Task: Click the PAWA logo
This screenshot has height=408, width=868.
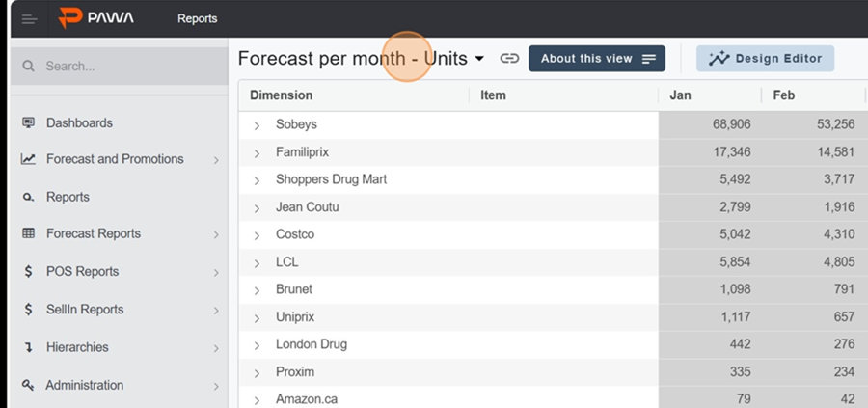Action: 96,17
